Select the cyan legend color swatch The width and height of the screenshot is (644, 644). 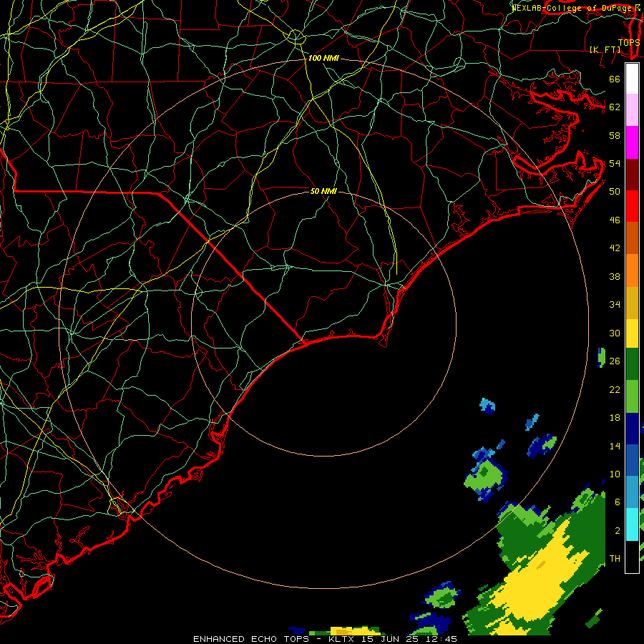click(x=632, y=524)
